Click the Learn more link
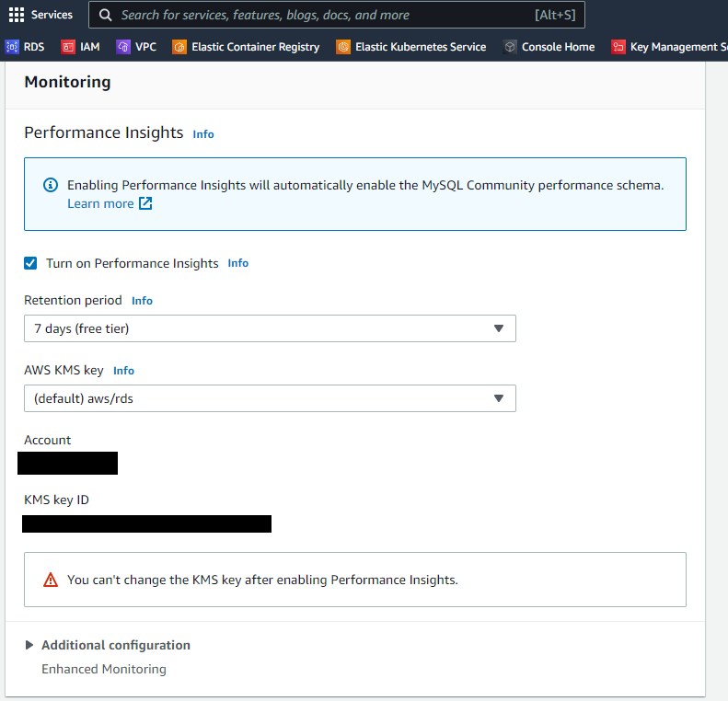Viewport: 728px width, 701px height. pyautogui.click(x=100, y=203)
